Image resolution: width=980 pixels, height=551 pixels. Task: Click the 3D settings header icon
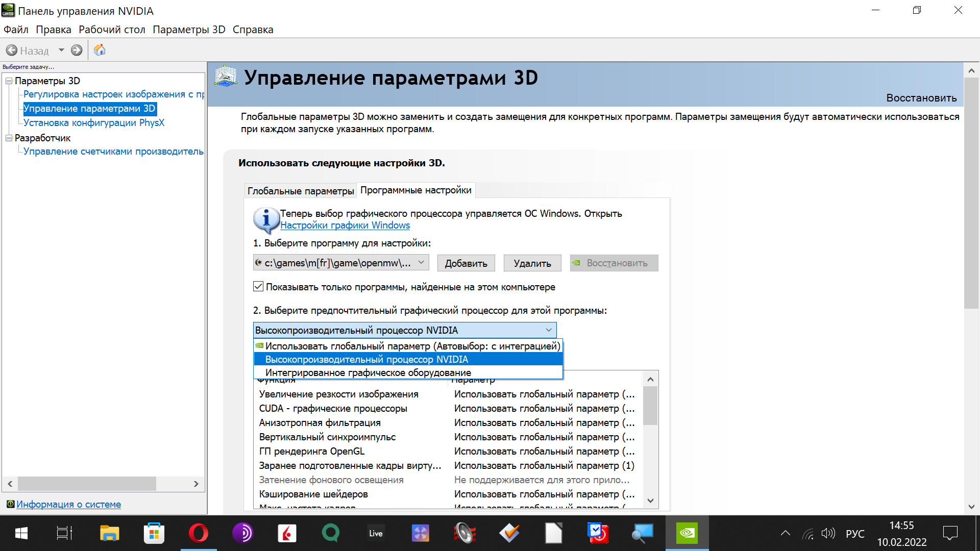[x=226, y=77]
